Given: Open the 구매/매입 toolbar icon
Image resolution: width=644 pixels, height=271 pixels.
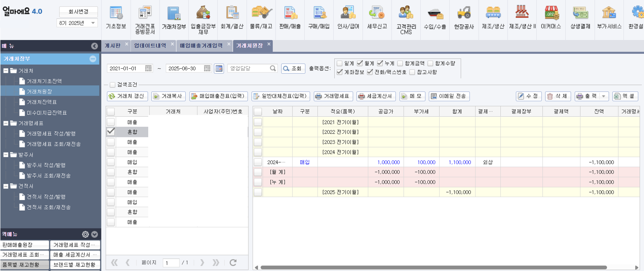Looking at the screenshot, I should coord(319,17).
